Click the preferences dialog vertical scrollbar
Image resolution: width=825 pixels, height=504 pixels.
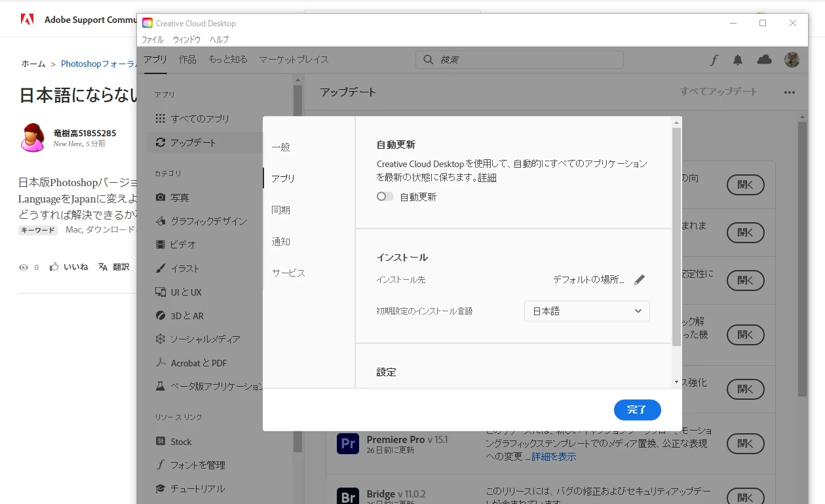(x=676, y=237)
